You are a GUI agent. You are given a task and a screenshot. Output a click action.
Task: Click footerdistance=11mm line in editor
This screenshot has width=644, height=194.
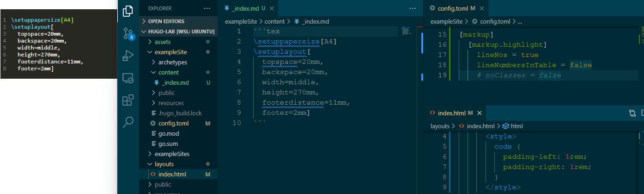[306, 103]
